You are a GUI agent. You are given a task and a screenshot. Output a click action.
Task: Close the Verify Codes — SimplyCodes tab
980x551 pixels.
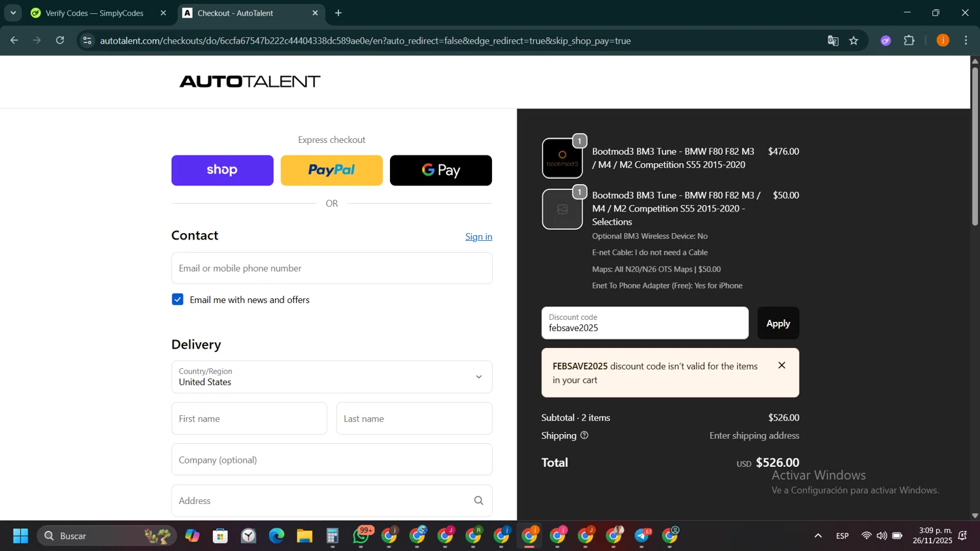pos(163,13)
